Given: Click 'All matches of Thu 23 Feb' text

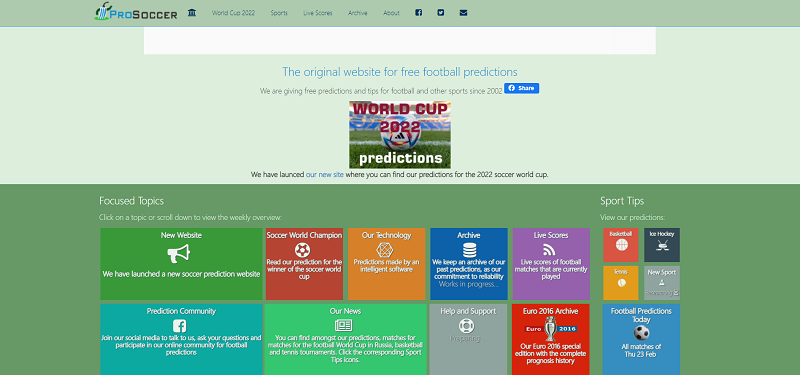Looking at the screenshot, I should pyautogui.click(x=641, y=350).
